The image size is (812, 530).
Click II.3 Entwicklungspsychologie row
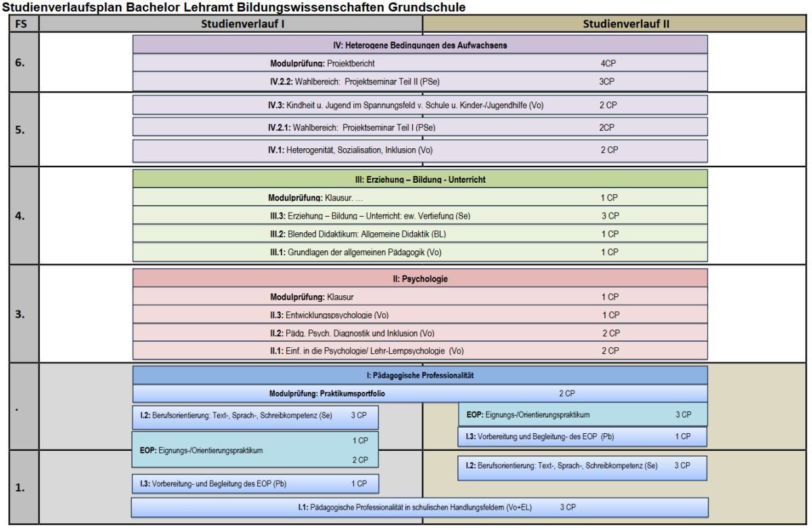(x=420, y=315)
